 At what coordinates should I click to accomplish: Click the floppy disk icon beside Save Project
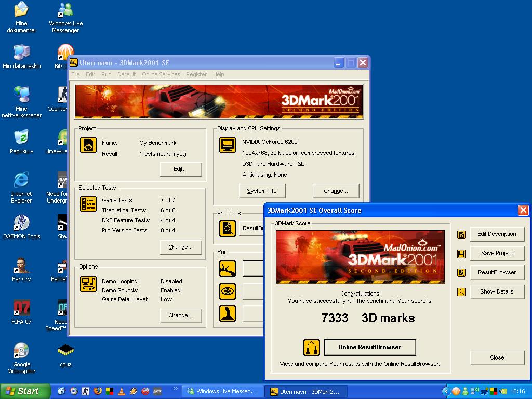(x=461, y=254)
